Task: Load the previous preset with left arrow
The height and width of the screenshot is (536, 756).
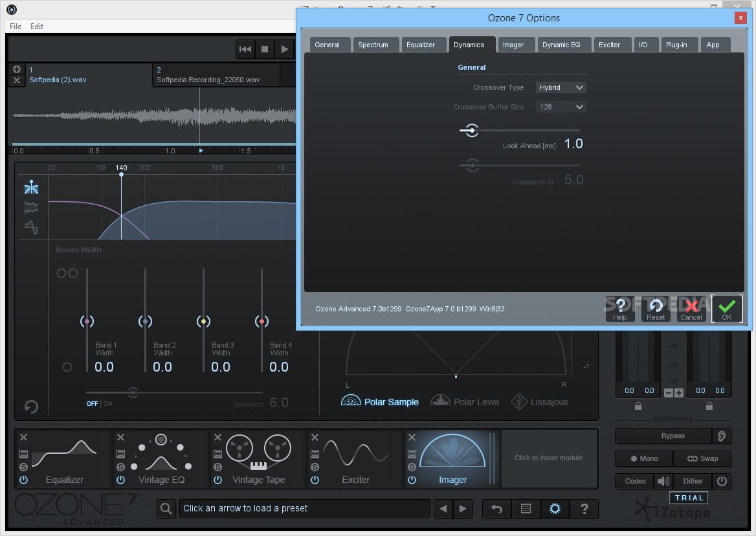Action: point(443,509)
